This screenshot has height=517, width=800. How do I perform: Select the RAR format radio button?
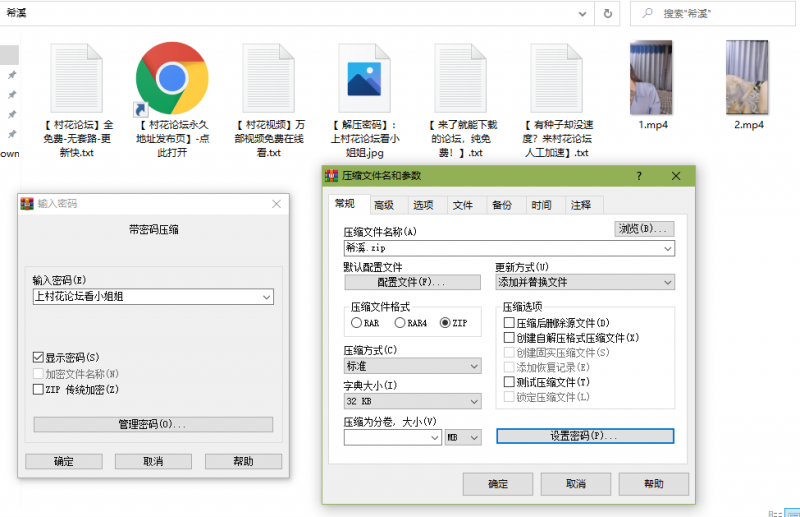tap(356, 323)
